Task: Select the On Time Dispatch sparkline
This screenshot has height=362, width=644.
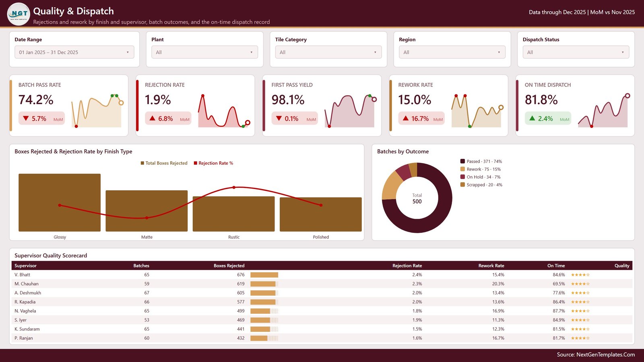Action: [603, 111]
